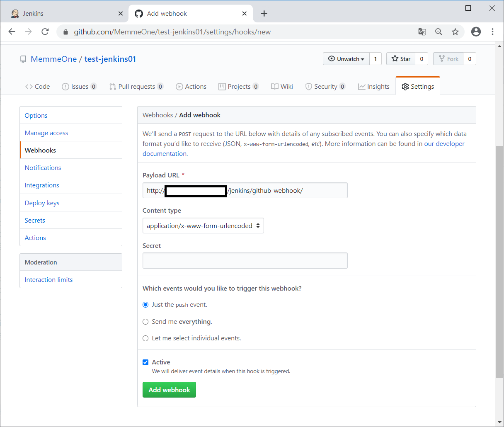Open the Actions repository tab
This screenshot has width=504, height=427.
click(191, 87)
